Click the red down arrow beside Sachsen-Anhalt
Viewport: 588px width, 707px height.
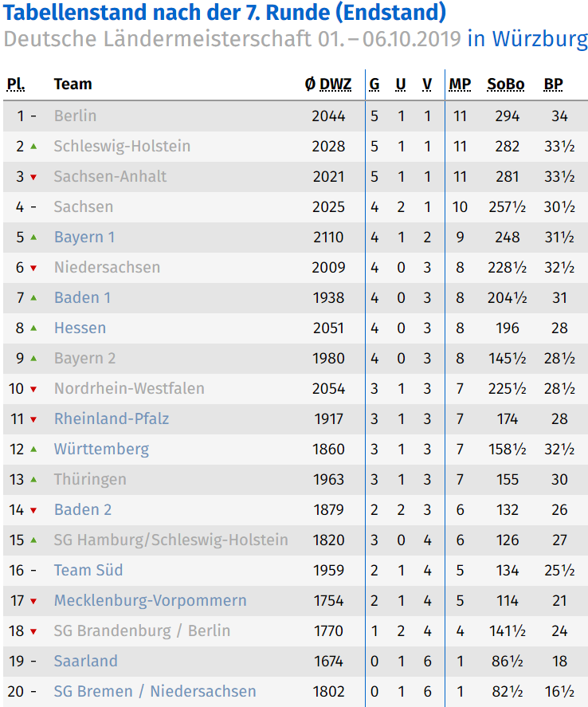coord(33,177)
